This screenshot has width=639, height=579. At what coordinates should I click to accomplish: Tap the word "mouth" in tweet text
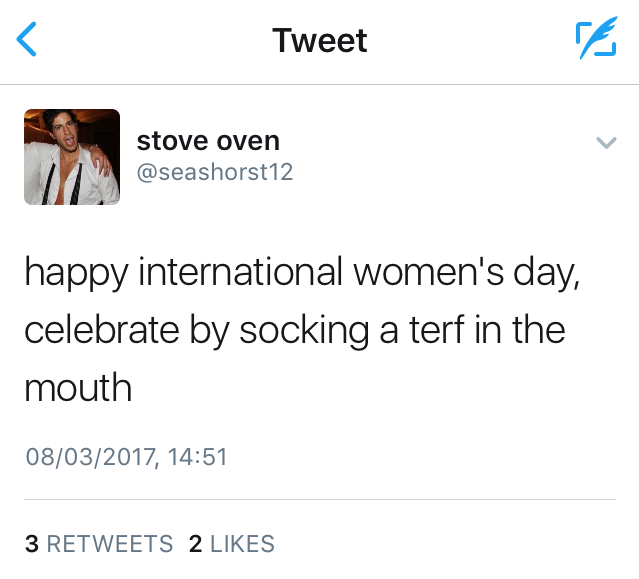(78, 387)
